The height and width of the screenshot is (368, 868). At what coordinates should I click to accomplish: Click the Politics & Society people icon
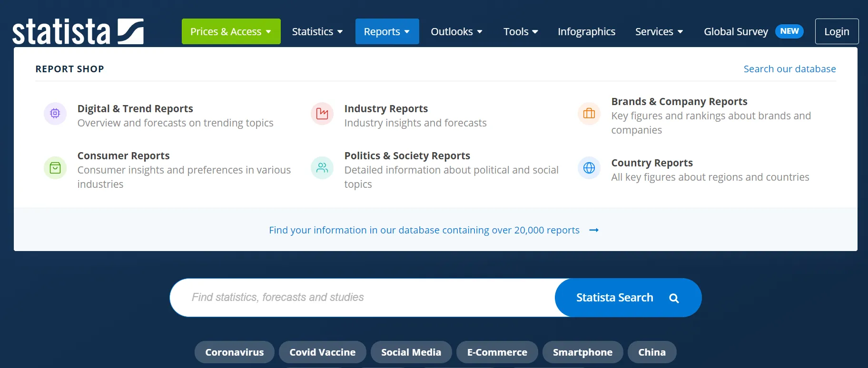(x=322, y=168)
